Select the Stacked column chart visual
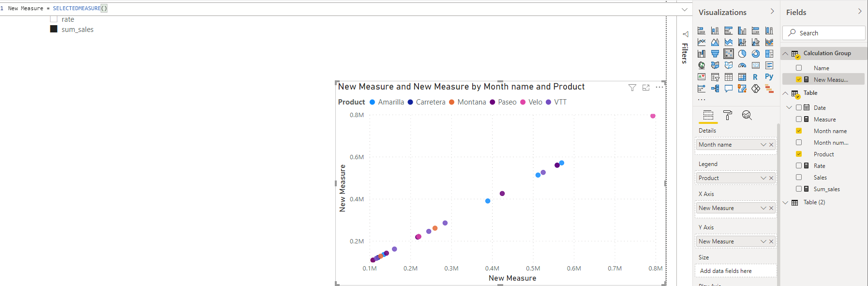Image resolution: width=868 pixels, height=286 pixels. tap(715, 30)
